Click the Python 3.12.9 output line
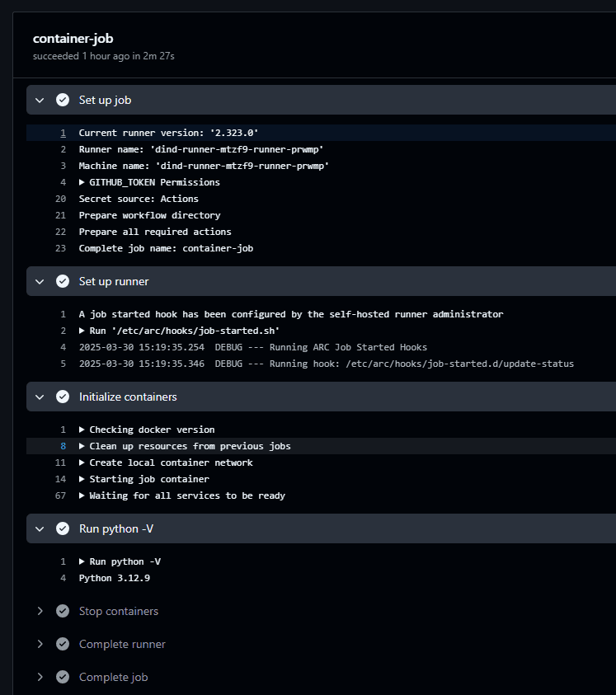The width and height of the screenshot is (616, 695). pyautogui.click(x=114, y=578)
